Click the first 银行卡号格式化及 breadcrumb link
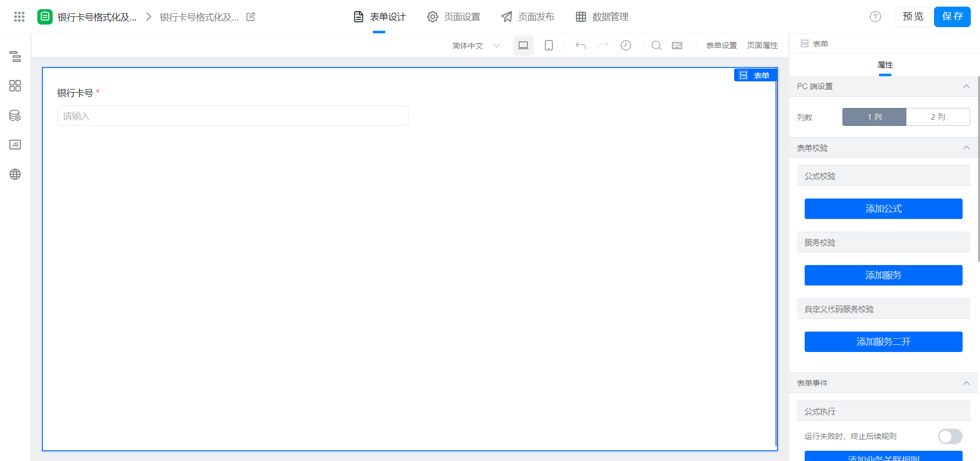Image resolution: width=980 pixels, height=461 pixels. (x=97, y=17)
